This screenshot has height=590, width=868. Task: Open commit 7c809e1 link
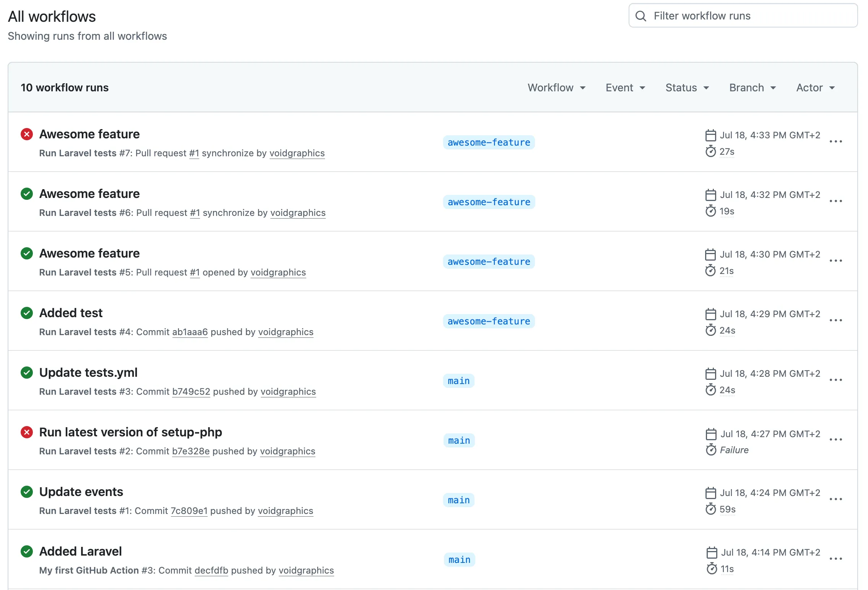tap(189, 511)
